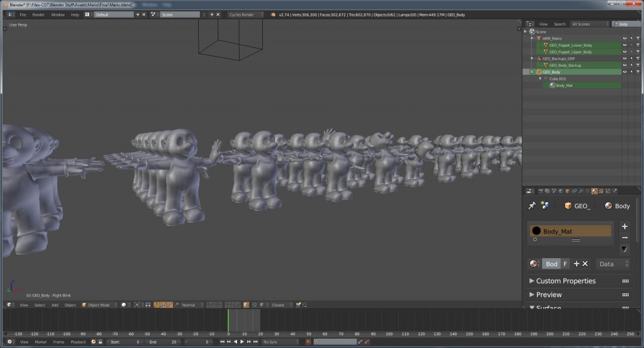Toggle selectability arrow for GEO_Backups_GRP
This screenshot has width=644, height=348.
631,59
